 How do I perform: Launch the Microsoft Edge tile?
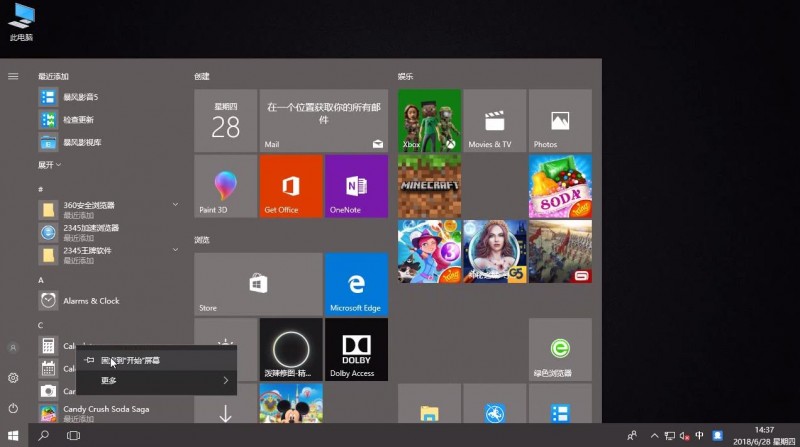point(356,284)
